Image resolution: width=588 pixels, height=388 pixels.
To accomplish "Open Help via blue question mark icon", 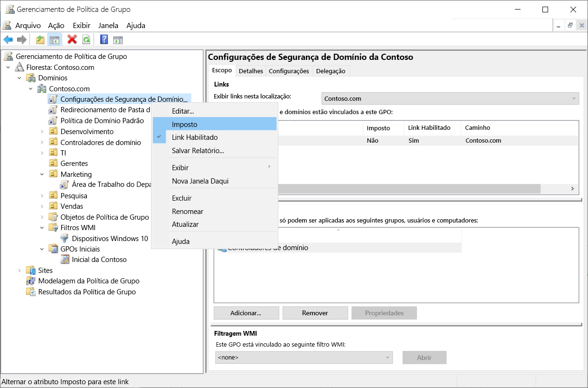I will point(104,39).
